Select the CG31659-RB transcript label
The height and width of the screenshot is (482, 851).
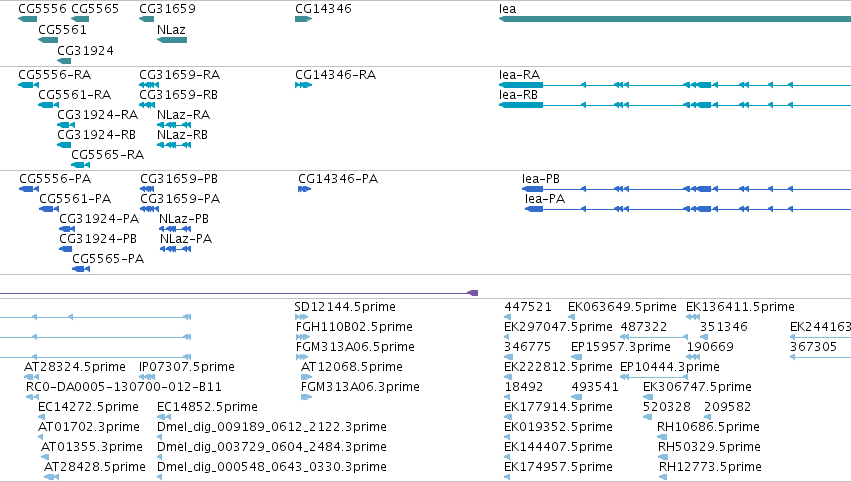179,94
